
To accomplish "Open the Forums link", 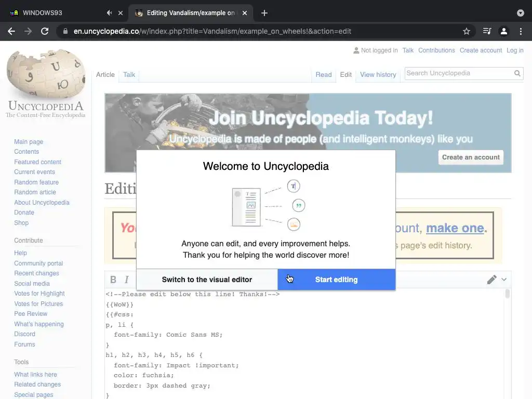I will (x=24, y=344).
